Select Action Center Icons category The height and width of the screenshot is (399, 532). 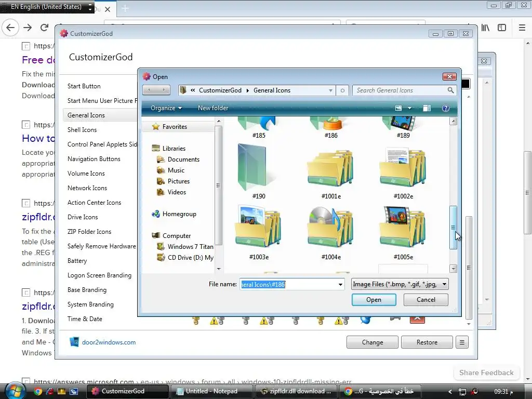click(94, 203)
